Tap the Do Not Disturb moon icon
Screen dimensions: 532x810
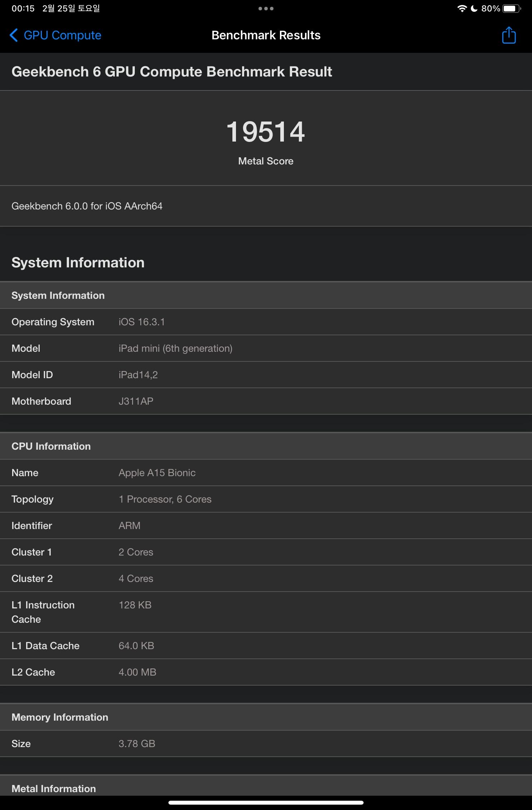click(474, 9)
